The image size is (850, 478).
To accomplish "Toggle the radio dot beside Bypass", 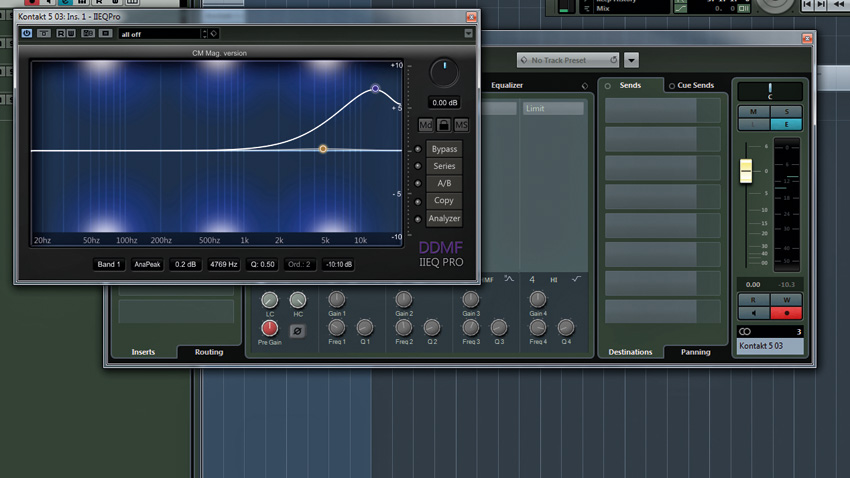I will coord(417,149).
